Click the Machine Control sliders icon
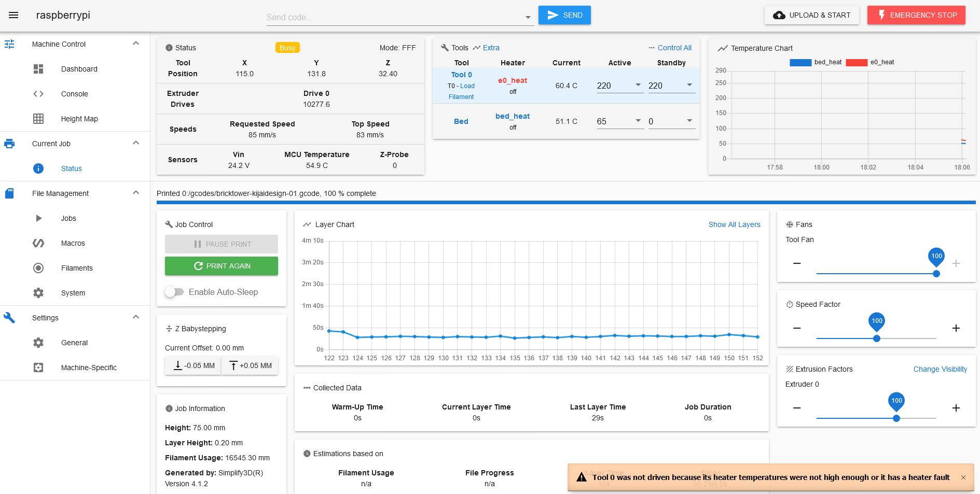The image size is (980, 494). (x=9, y=44)
